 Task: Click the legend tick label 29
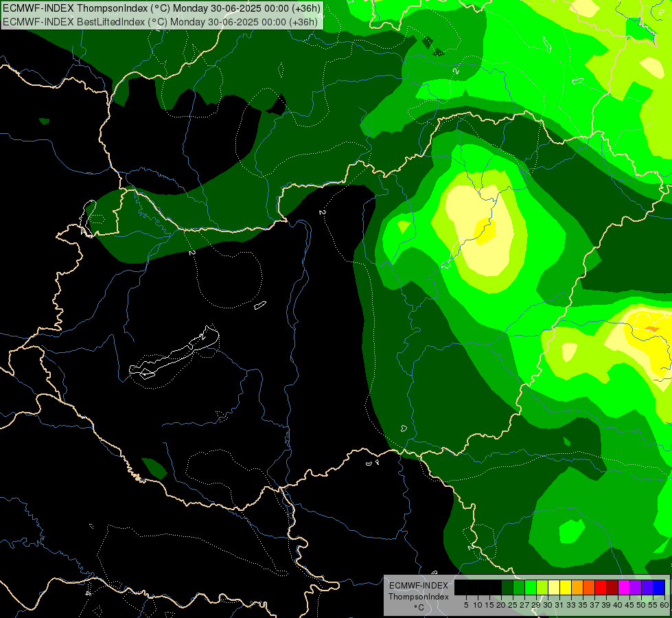[x=536, y=605]
